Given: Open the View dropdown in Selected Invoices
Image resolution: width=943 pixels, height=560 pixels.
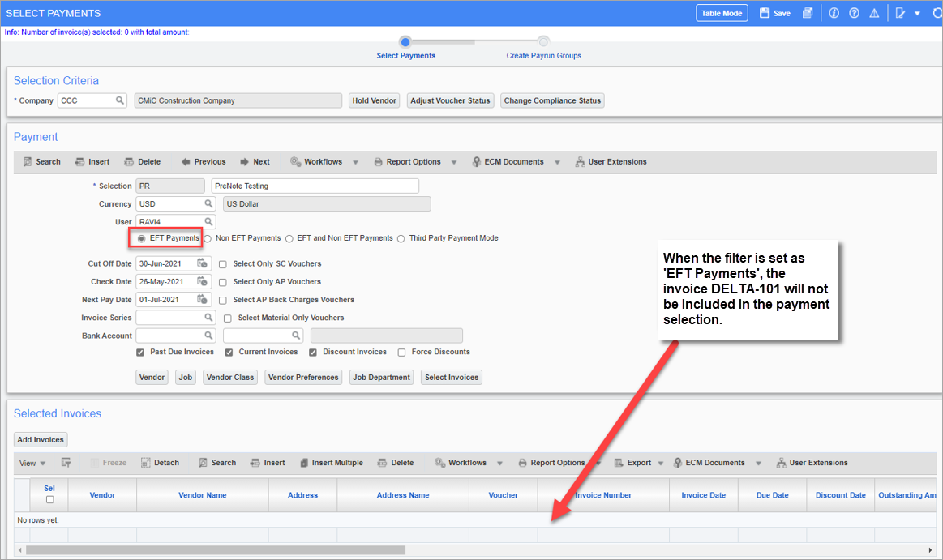Looking at the screenshot, I should (32, 463).
